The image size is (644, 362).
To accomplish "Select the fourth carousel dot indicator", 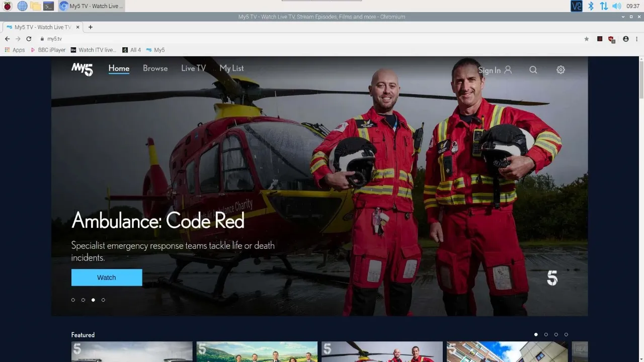I will (x=103, y=300).
